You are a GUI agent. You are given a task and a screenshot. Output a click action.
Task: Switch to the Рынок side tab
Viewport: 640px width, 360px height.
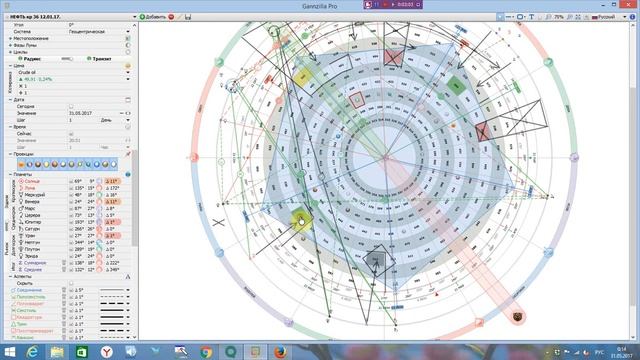tap(6, 248)
